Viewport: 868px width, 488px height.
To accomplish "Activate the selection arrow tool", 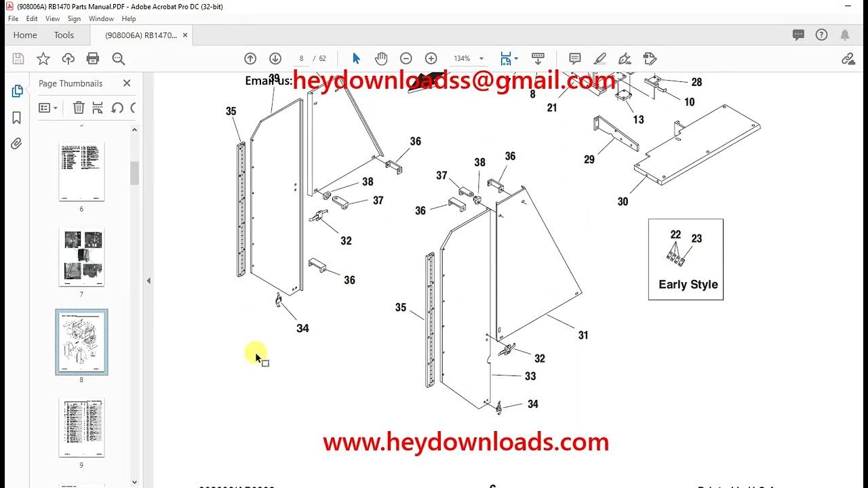I will pyautogui.click(x=357, y=59).
